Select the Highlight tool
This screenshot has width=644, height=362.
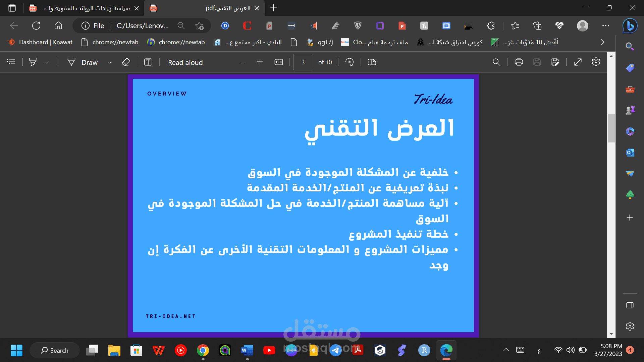coord(33,62)
